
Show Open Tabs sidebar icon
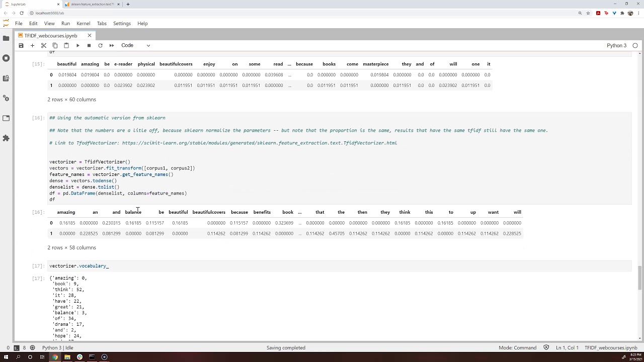6,118
